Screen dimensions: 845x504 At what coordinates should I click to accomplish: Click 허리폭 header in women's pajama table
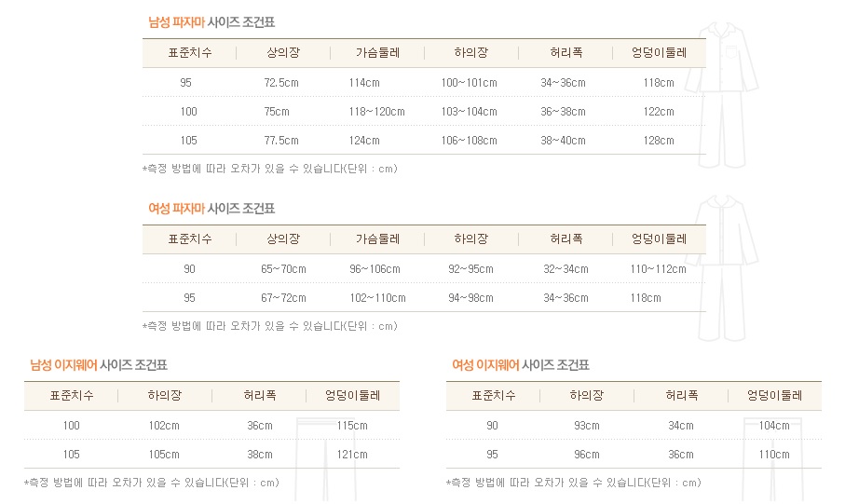pos(566,239)
